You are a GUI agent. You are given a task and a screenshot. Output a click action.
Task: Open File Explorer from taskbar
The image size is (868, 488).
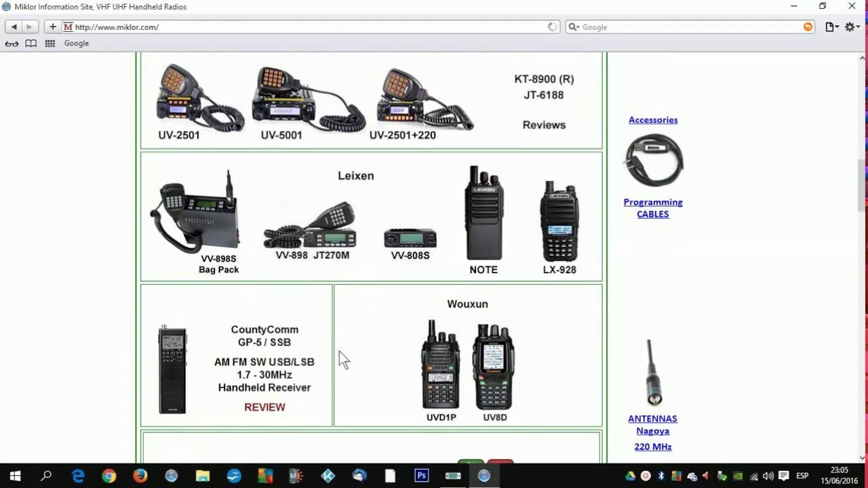pyautogui.click(x=203, y=476)
